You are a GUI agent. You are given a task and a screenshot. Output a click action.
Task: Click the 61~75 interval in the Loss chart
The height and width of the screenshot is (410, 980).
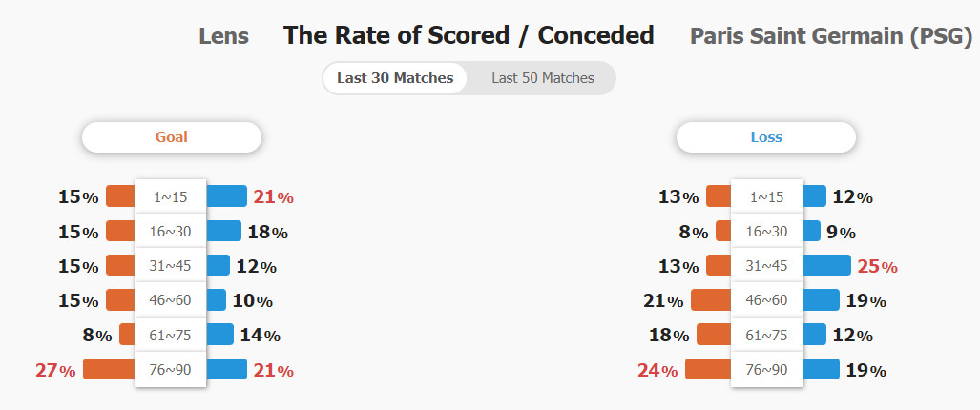click(766, 335)
